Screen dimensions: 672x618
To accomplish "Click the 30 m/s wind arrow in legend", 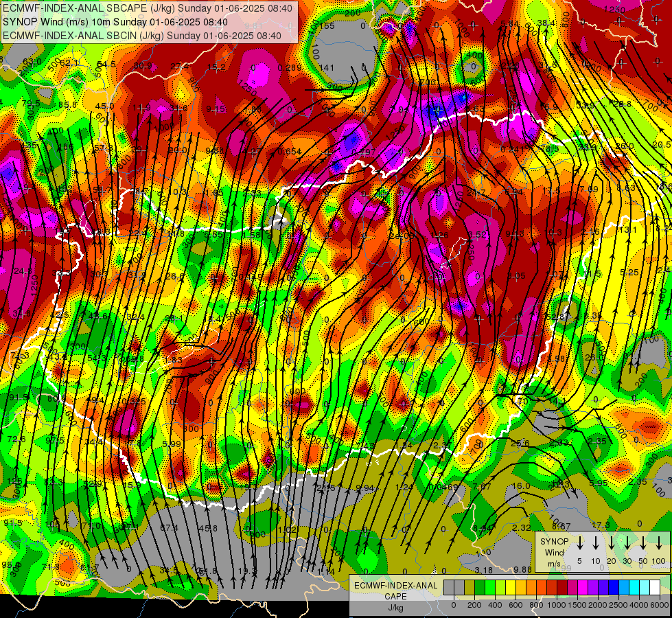I will pyautogui.click(x=627, y=543).
